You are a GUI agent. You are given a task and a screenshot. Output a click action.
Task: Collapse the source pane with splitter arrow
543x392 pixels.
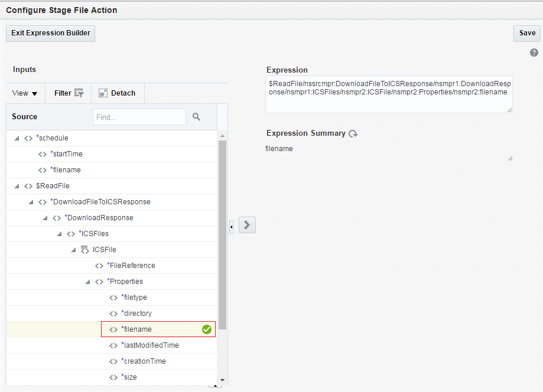click(x=232, y=226)
